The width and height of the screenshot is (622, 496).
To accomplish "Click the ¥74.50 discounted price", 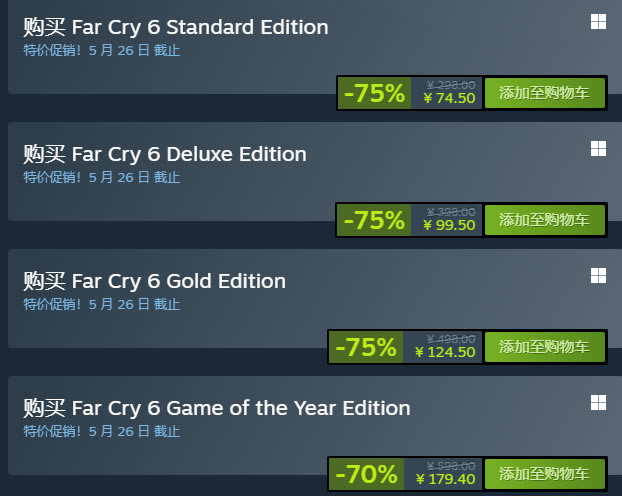I will (x=449, y=98).
